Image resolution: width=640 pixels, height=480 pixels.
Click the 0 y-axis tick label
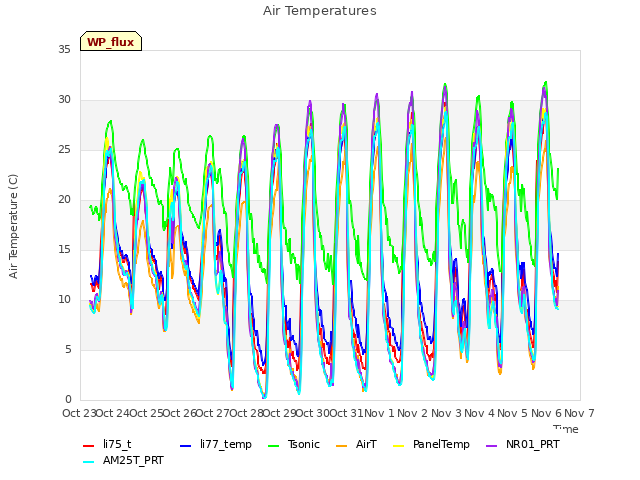pyautogui.click(x=68, y=399)
